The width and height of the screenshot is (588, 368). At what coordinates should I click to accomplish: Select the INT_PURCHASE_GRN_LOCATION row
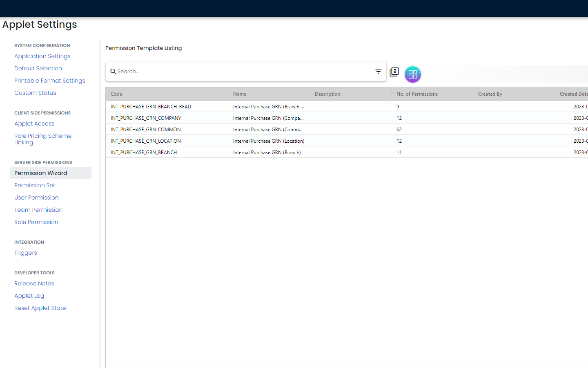coord(146,141)
